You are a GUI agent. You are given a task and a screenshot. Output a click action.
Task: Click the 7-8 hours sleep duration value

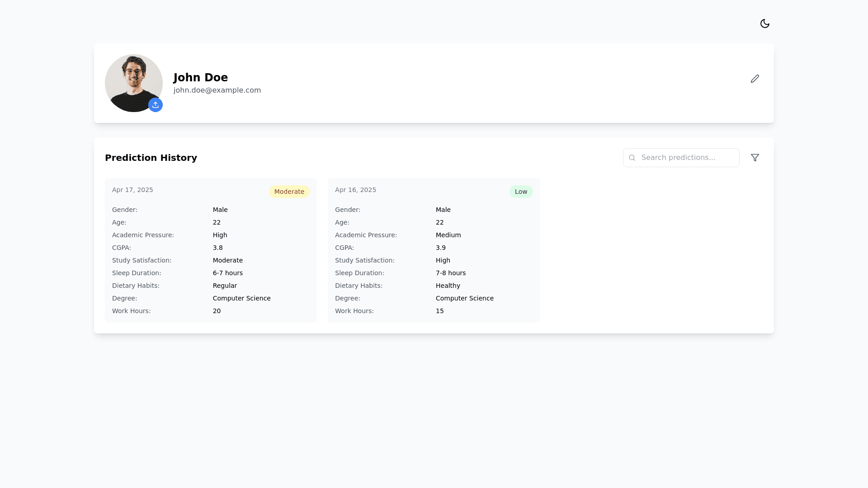[450, 273]
